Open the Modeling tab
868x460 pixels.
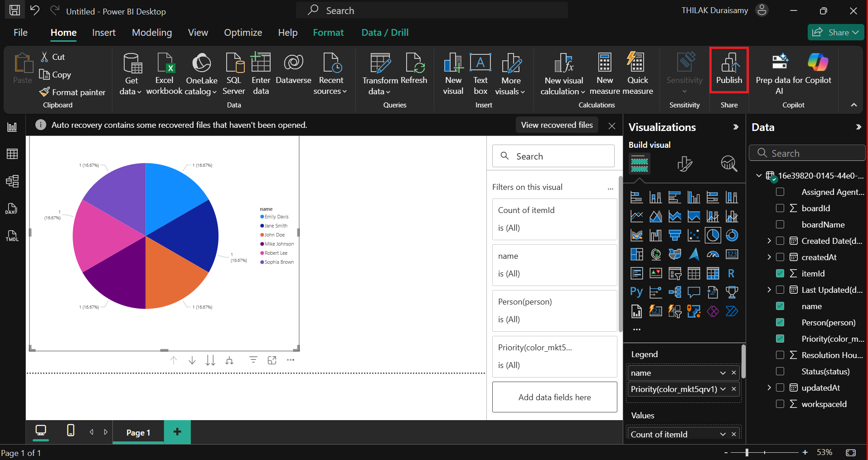tap(152, 33)
